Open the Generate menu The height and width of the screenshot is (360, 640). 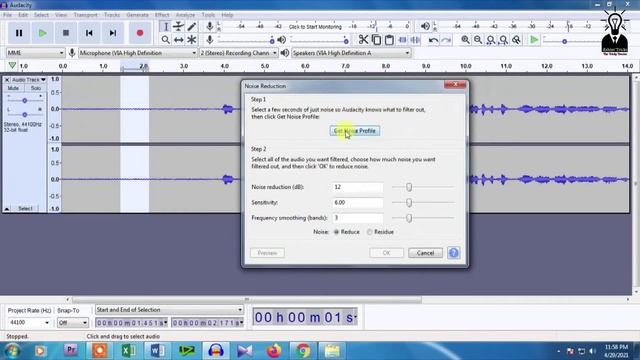pyautogui.click(x=138, y=15)
